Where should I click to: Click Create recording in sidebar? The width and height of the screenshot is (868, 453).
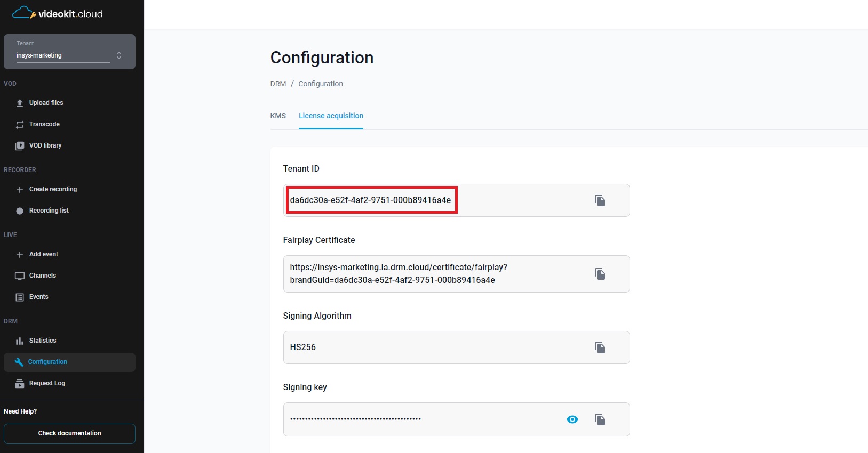tap(53, 189)
